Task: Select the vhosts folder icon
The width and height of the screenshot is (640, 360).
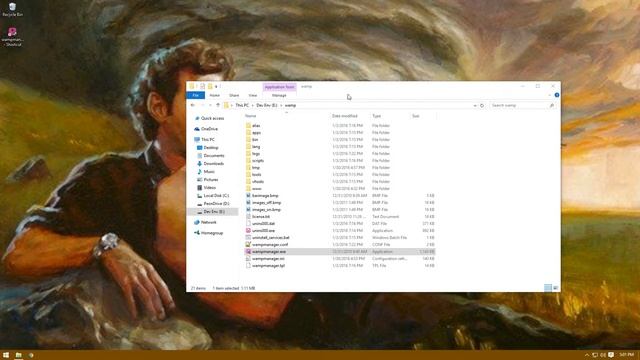Action: pyautogui.click(x=249, y=182)
